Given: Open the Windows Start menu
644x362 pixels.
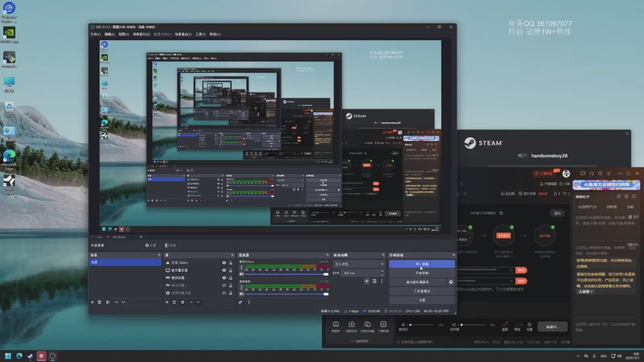Looking at the screenshot, I should pyautogui.click(x=8, y=356).
